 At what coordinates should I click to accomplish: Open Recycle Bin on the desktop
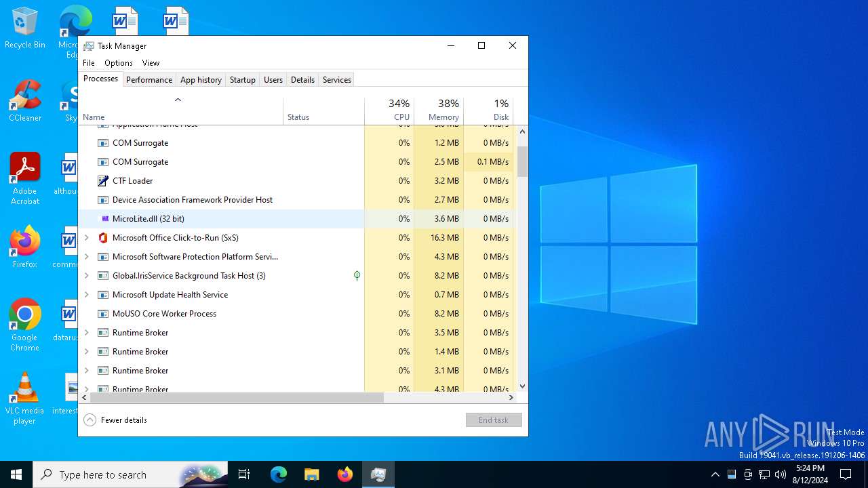tap(25, 28)
